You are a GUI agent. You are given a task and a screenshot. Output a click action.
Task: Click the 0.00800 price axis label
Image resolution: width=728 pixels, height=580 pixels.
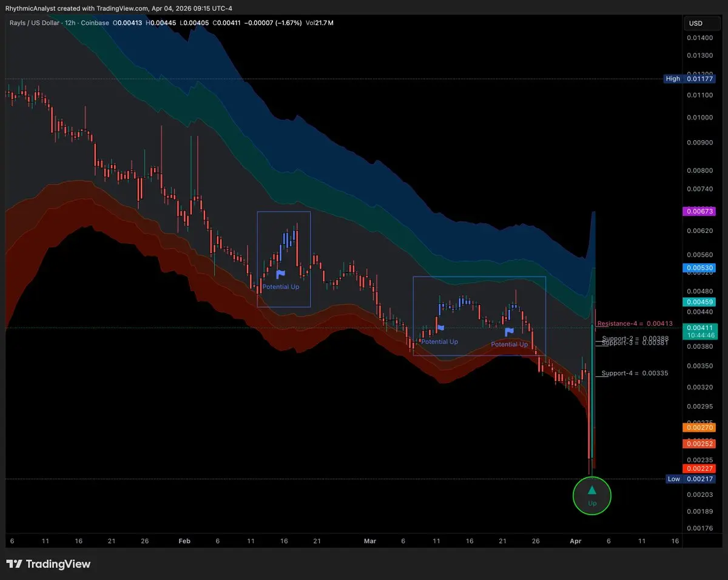pyautogui.click(x=699, y=171)
